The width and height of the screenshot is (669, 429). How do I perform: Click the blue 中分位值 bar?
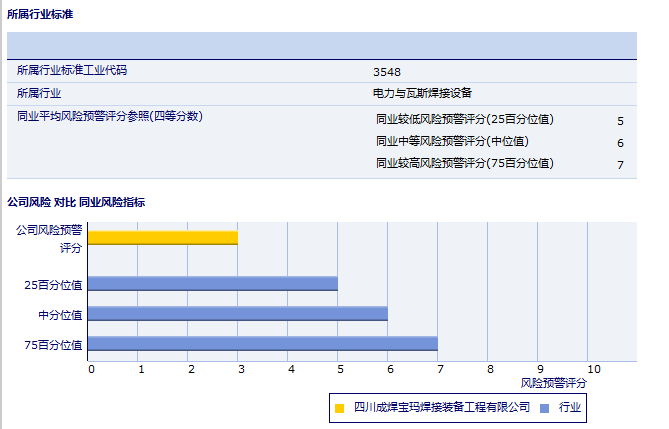(x=237, y=314)
